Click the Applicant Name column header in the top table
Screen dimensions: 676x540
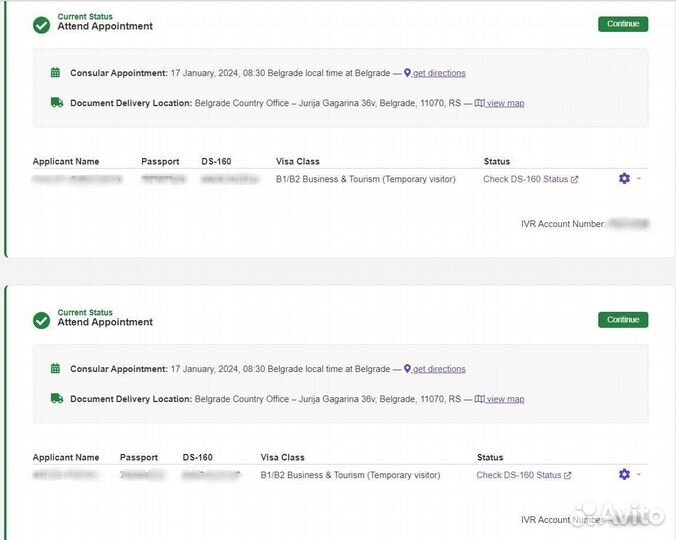tap(66, 161)
